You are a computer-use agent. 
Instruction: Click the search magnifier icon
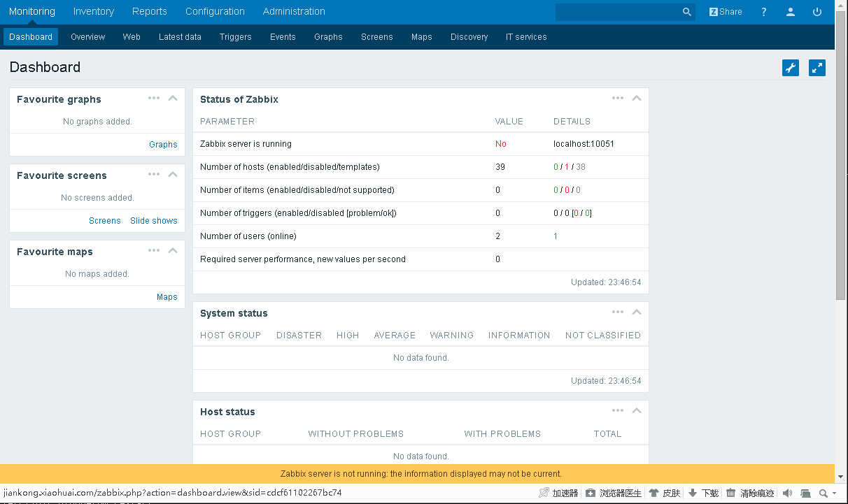click(687, 12)
